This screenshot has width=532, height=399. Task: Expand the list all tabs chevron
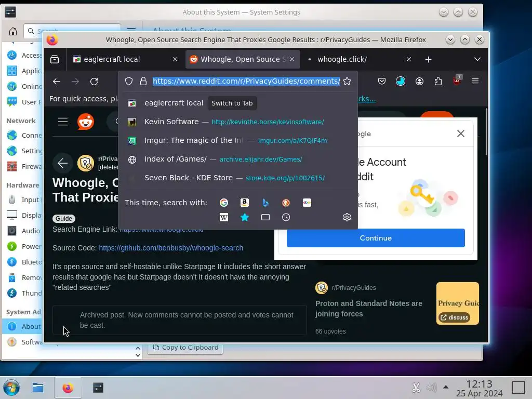click(477, 59)
